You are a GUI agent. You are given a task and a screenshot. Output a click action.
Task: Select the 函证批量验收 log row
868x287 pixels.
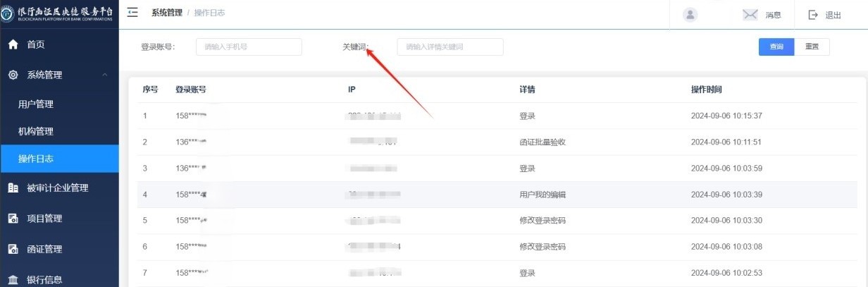pyautogui.click(x=542, y=142)
